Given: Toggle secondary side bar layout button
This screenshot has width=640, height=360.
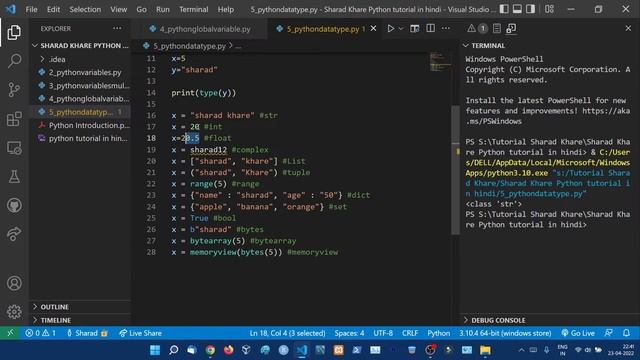Looking at the screenshot, I should 530,9.
